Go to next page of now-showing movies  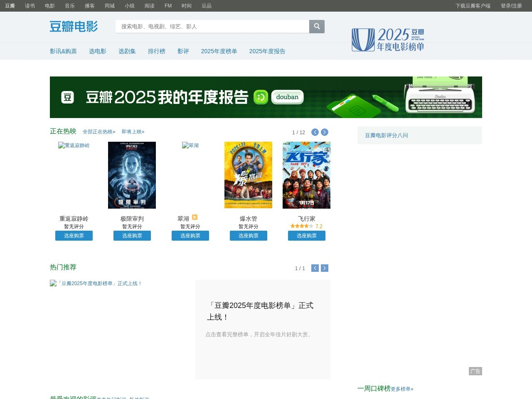pyautogui.click(x=325, y=132)
